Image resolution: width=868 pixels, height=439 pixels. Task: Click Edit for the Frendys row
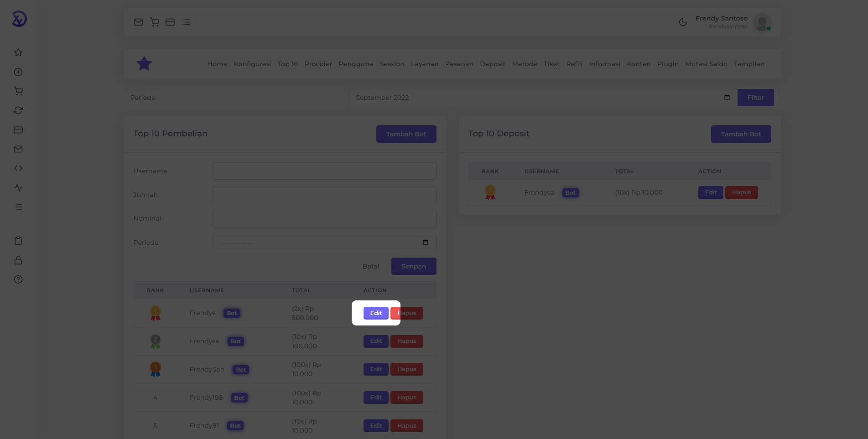click(x=376, y=313)
